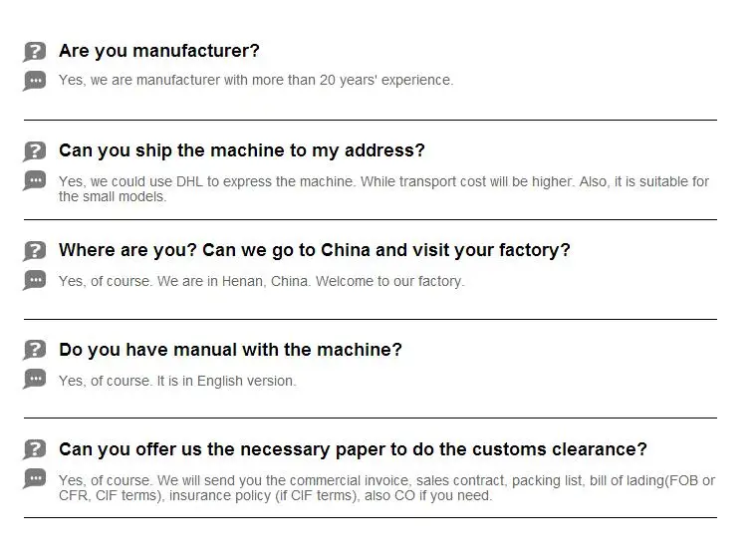Click the customs clearance paper question heading
Viewport: 754px width, 560px height.
click(x=353, y=449)
